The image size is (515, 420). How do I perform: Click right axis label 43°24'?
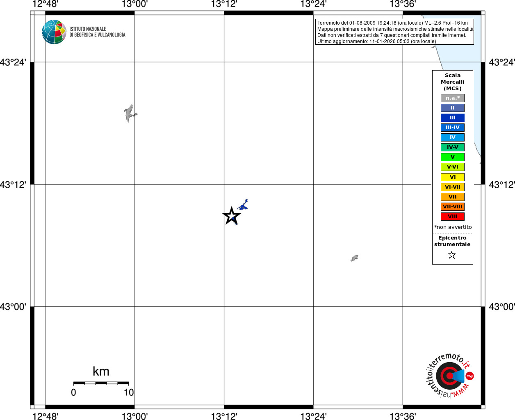502,62
